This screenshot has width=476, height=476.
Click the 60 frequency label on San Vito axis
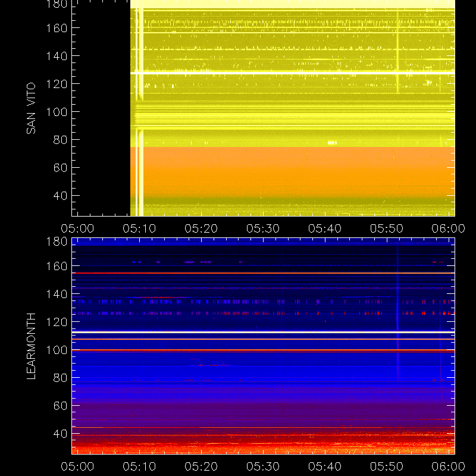pos(60,168)
